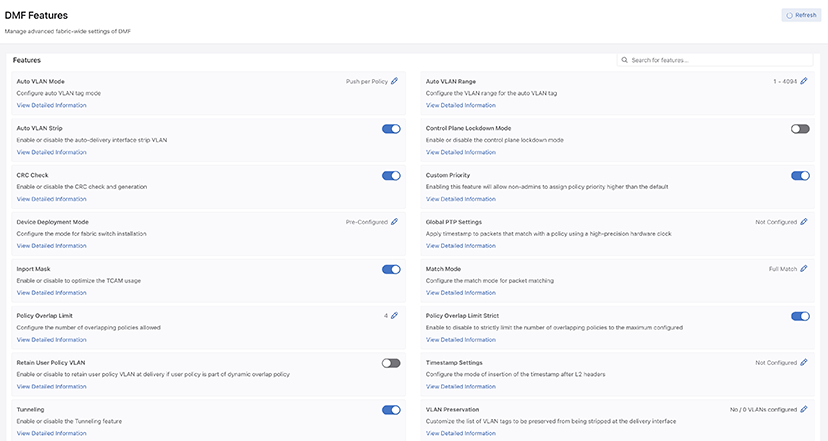View Detailed Information for Inport Mask

51,293
